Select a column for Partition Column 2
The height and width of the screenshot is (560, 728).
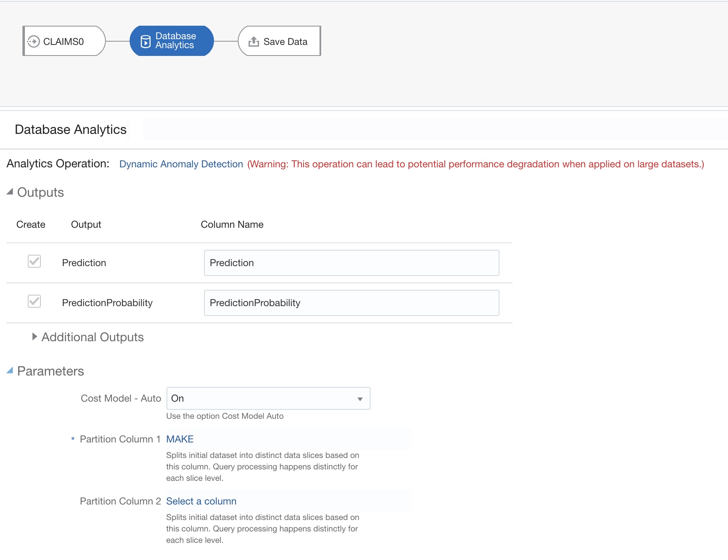coord(201,501)
